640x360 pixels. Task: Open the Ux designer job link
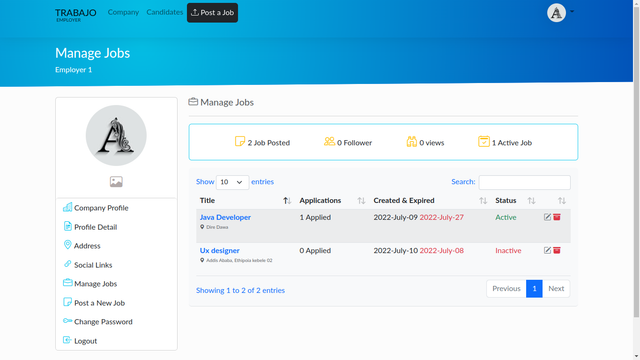pyautogui.click(x=220, y=251)
